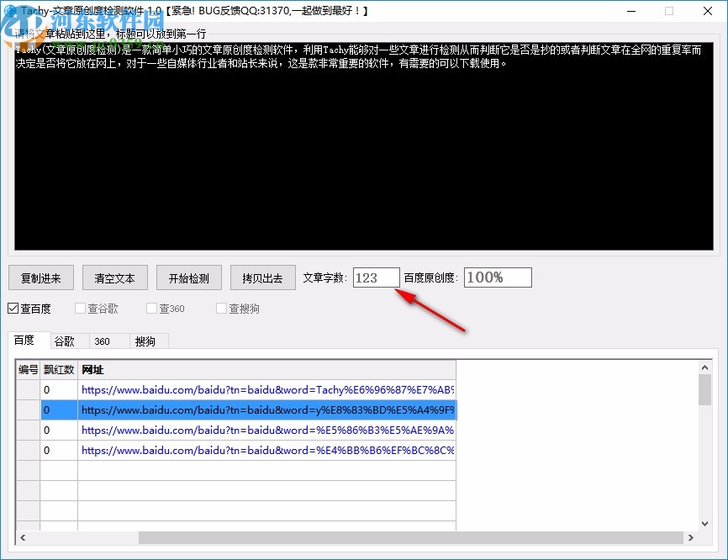Click the horizontal scrollbar right arrow
The height and width of the screenshot is (560, 728).
pyautogui.click(x=691, y=537)
